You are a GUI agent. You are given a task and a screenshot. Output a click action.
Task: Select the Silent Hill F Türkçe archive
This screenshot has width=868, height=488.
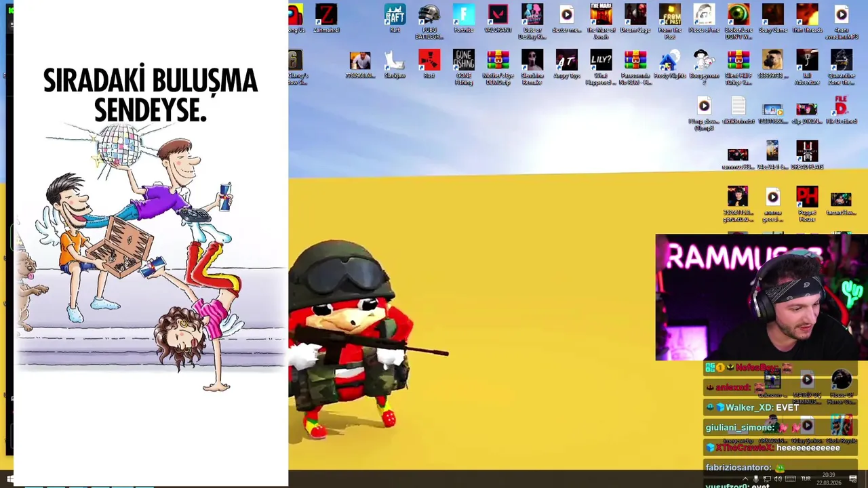(738, 67)
